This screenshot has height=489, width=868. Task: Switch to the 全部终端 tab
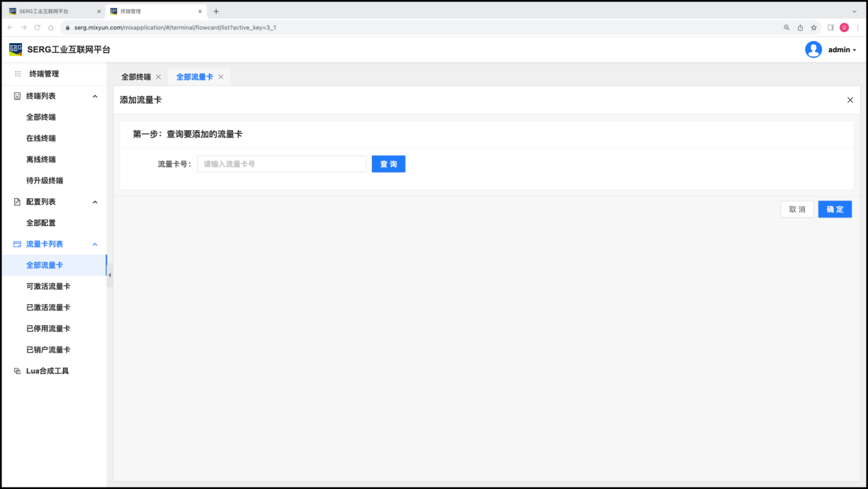[x=136, y=77]
